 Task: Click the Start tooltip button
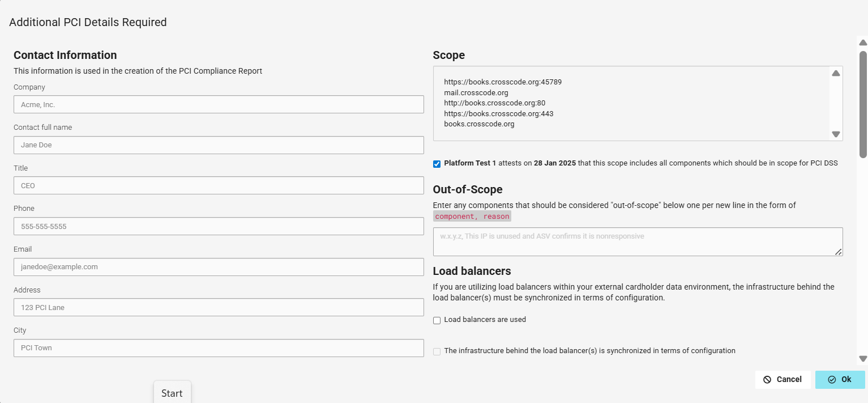(x=172, y=393)
